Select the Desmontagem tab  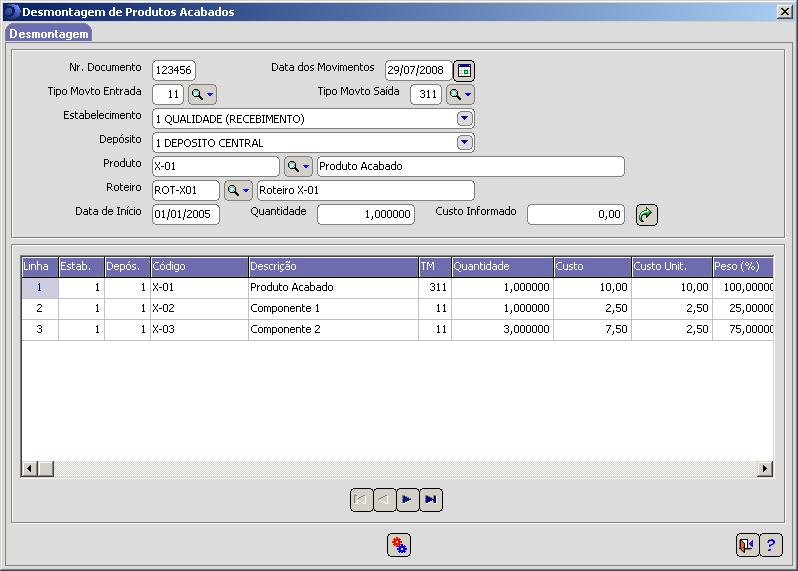pyautogui.click(x=49, y=33)
